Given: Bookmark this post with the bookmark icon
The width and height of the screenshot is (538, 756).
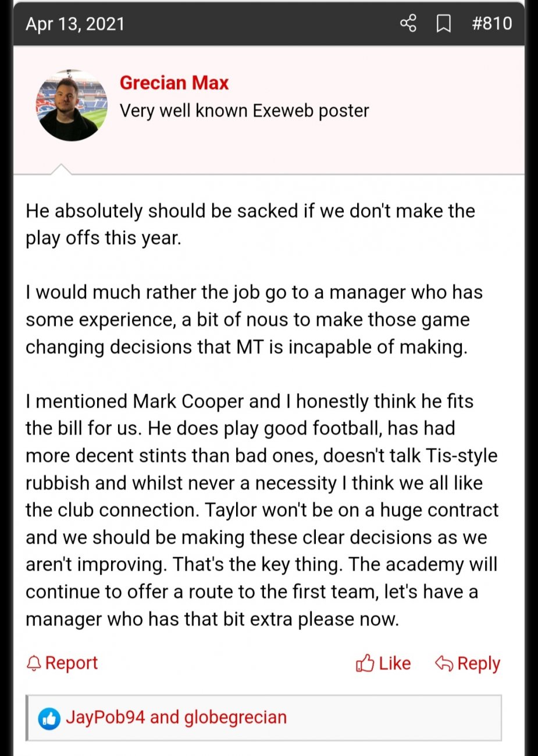Looking at the screenshot, I should click(x=444, y=24).
